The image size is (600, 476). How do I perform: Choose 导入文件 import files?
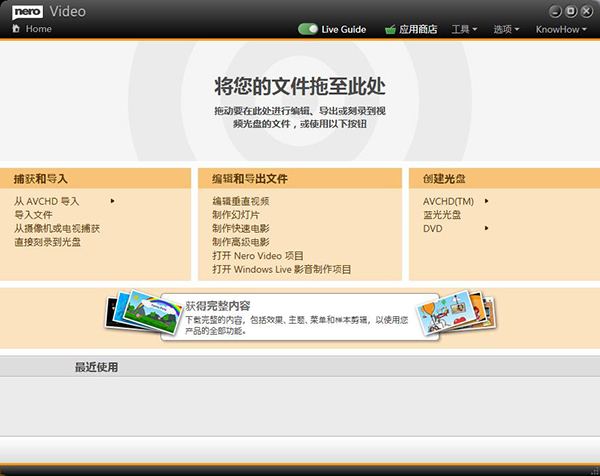[33, 215]
